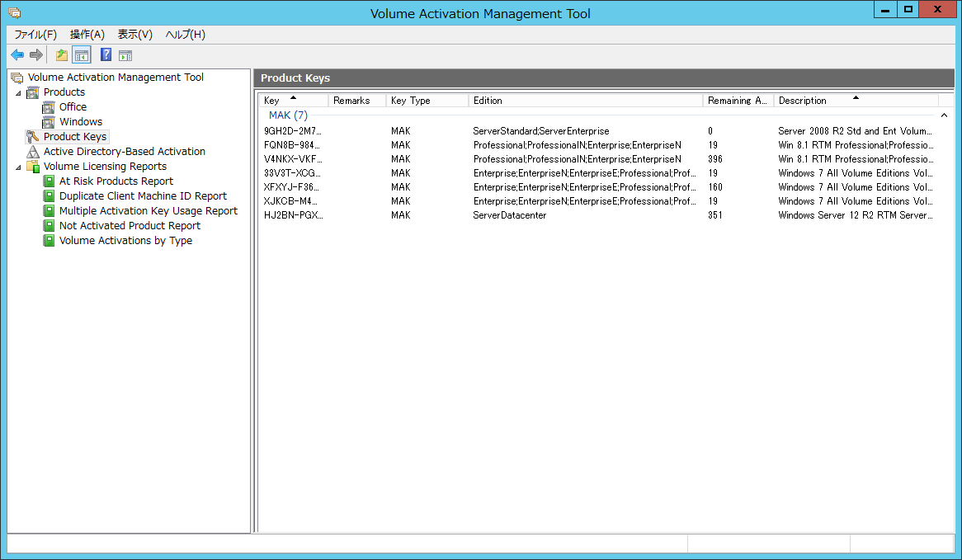This screenshot has height=560, width=962.
Task: Click the Volume Licensing Reports folder icon
Action: point(33,167)
